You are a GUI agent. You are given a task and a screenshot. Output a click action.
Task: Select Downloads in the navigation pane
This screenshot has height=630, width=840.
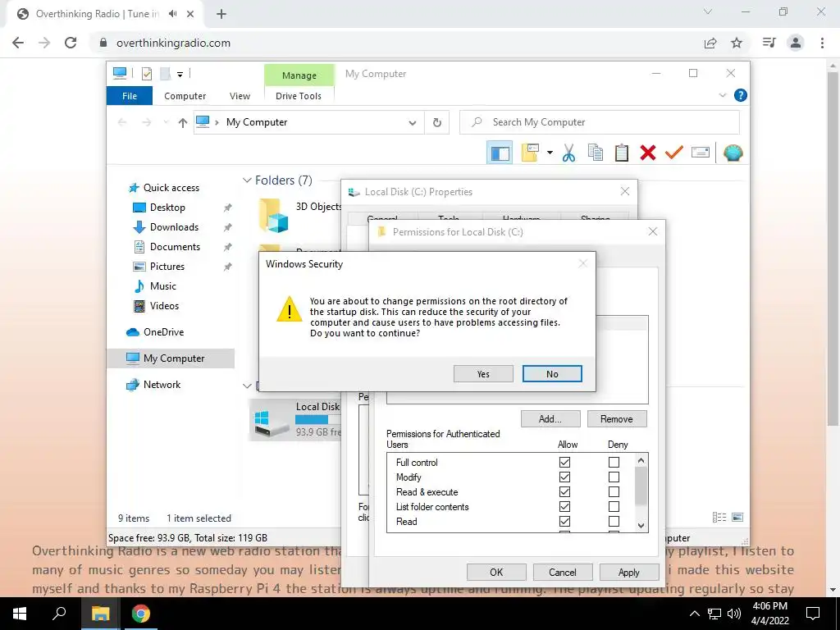point(174,227)
